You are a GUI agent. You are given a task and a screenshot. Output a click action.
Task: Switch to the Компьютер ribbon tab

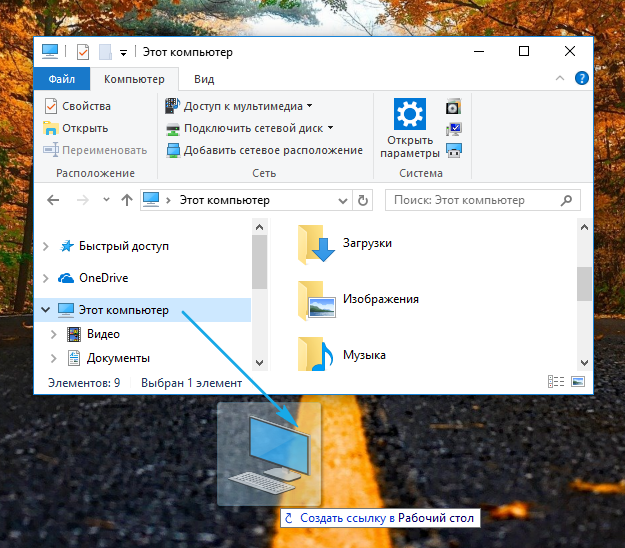[134, 79]
